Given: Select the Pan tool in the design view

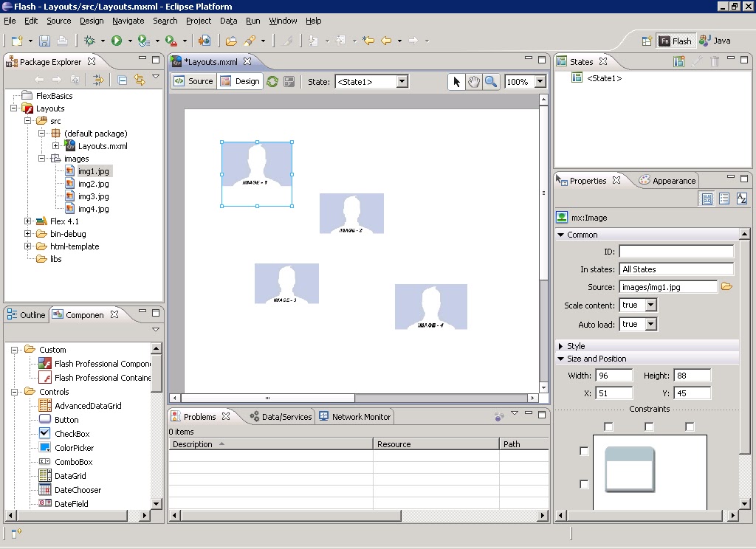Looking at the screenshot, I should 473,81.
